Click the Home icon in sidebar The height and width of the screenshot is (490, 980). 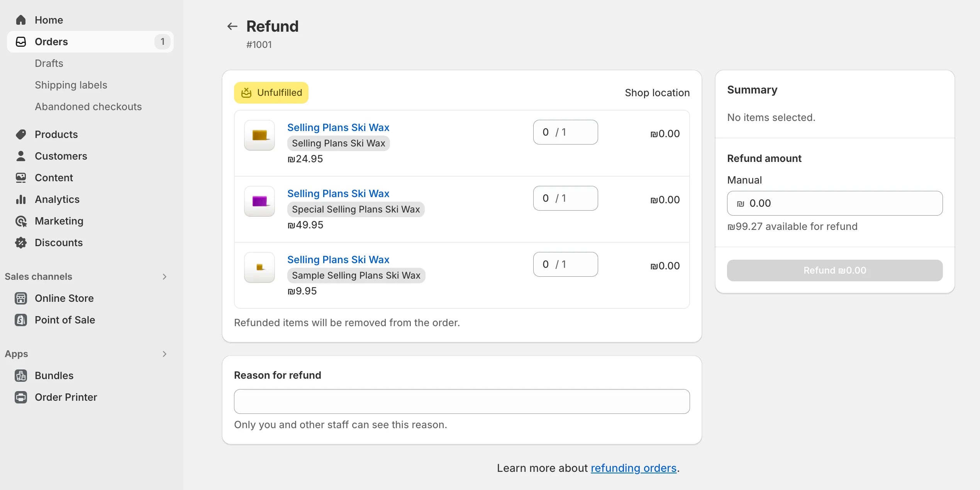[20, 19]
